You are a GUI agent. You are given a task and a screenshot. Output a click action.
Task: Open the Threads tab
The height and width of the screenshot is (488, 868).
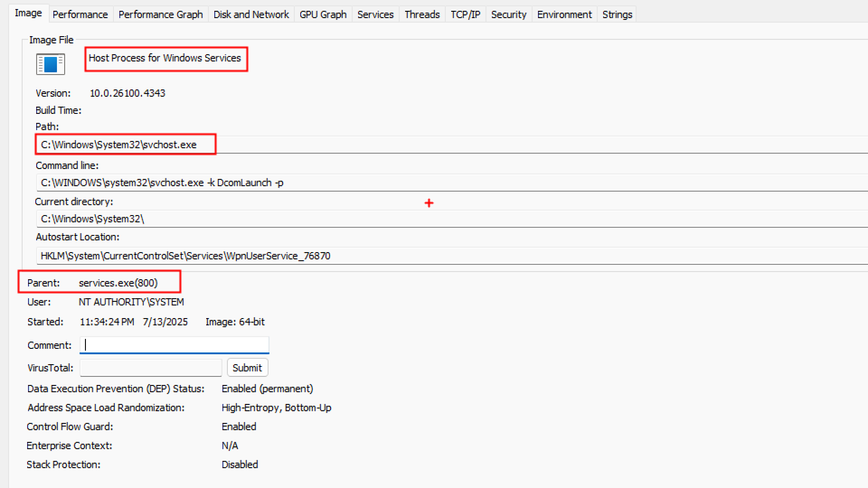click(x=422, y=14)
